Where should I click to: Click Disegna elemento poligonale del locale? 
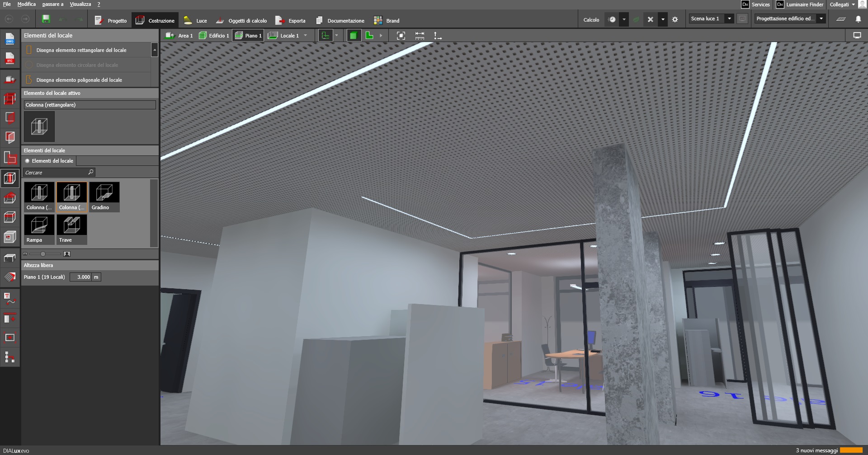[x=86, y=80]
